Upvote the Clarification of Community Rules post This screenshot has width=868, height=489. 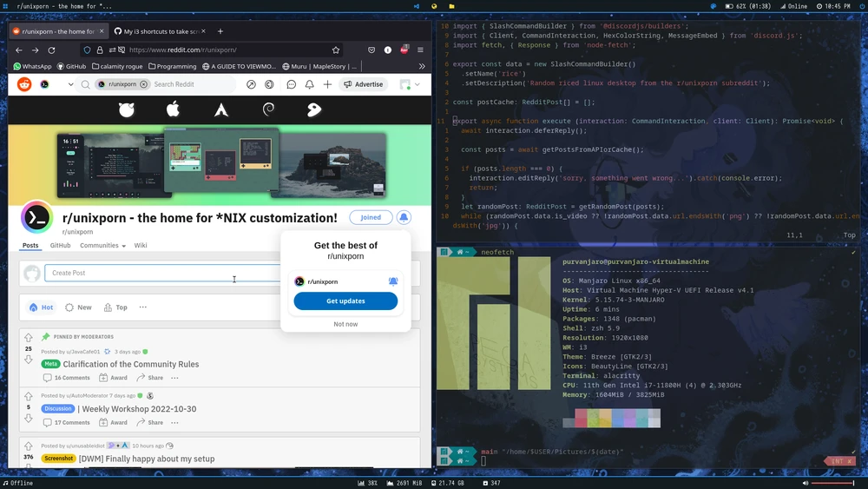tap(29, 338)
